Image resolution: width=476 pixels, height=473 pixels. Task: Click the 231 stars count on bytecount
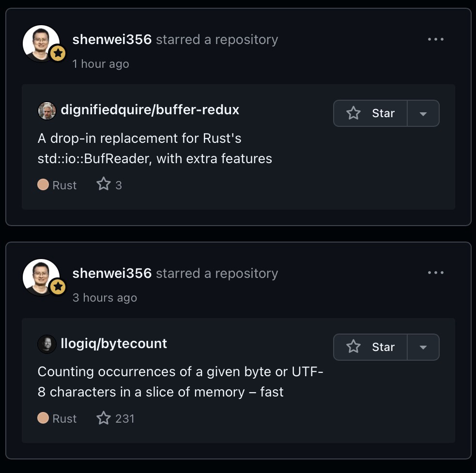pos(125,418)
